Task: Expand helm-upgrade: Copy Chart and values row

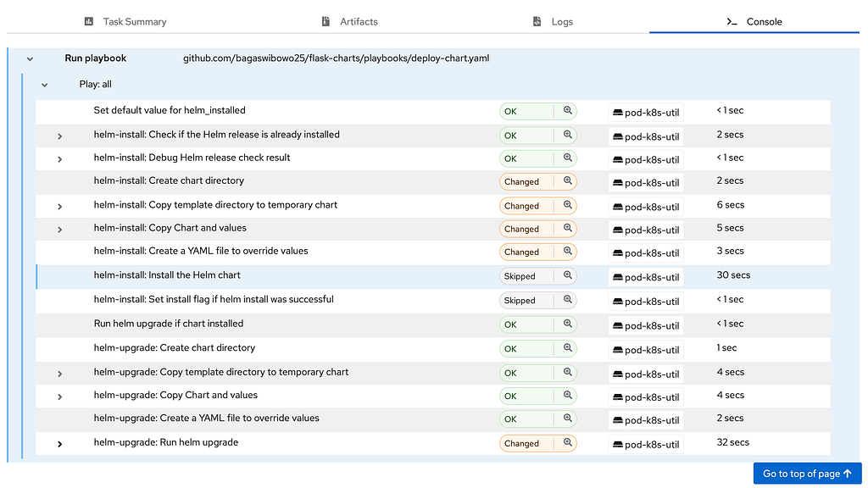Action: click(x=60, y=396)
